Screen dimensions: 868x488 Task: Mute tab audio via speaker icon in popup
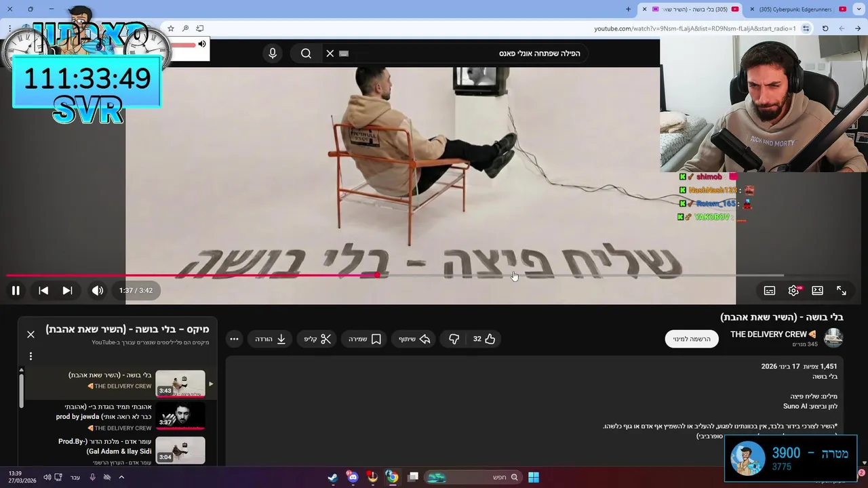(202, 45)
